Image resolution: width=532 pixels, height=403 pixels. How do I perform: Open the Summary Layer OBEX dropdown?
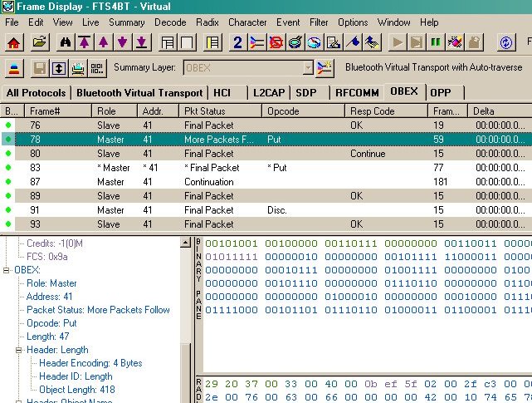307,68
